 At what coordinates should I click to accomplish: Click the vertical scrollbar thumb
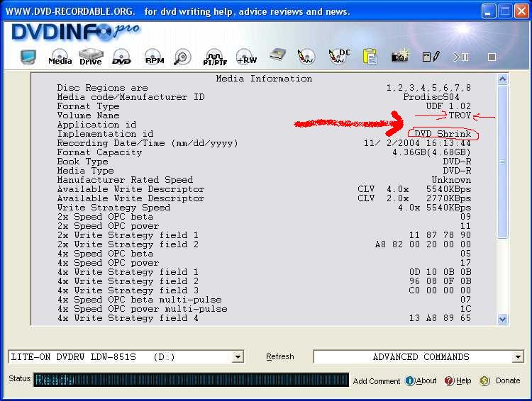(502, 162)
